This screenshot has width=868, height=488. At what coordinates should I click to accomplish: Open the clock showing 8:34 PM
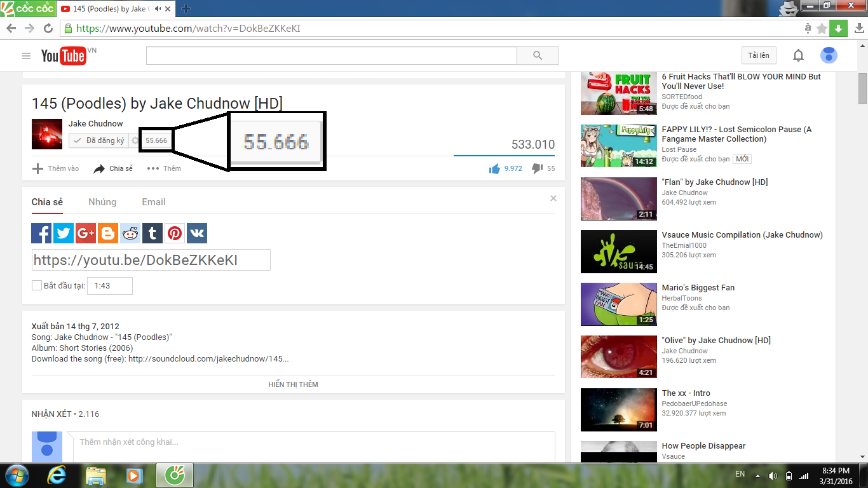[x=836, y=476]
